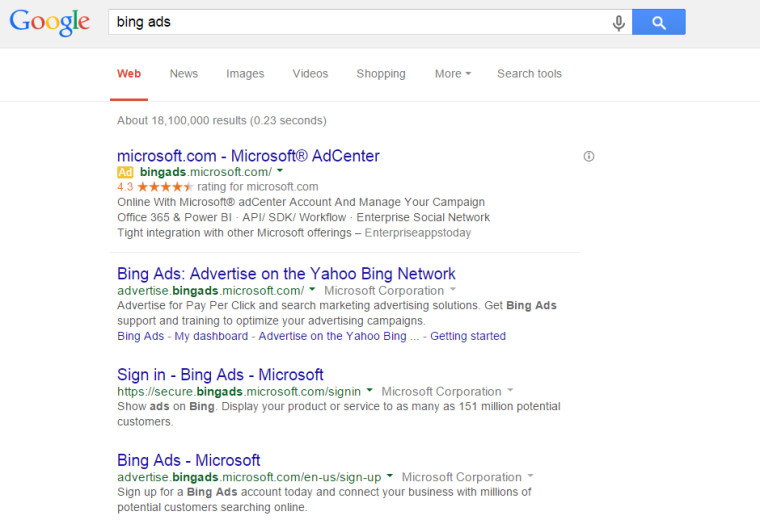Click the microphone voice search icon
The height and width of the screenshot is (524, 760).
tap(619, 23)
